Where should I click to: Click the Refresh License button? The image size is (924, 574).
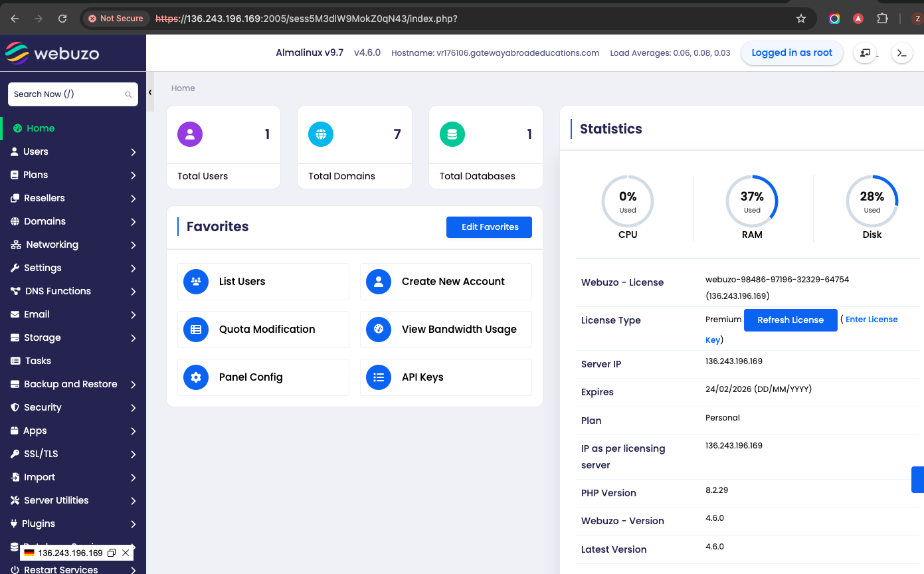pyautogui.click(x=790, y=320)
